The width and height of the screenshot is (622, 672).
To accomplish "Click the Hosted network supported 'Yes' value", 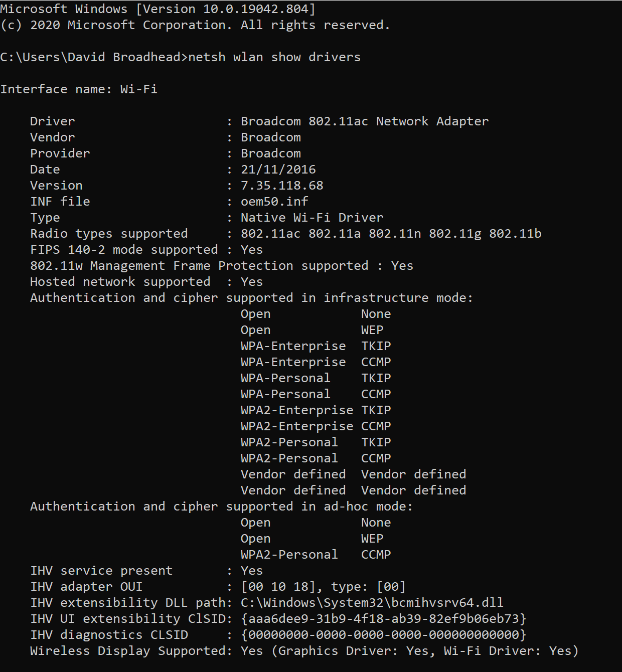I will pyautogui.click(x=251, y=282).
